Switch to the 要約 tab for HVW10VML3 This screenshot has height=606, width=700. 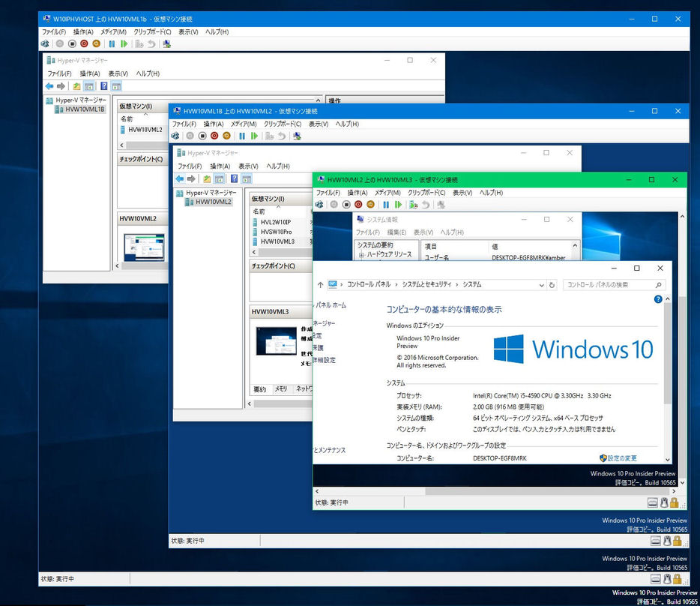pos(260,389)
